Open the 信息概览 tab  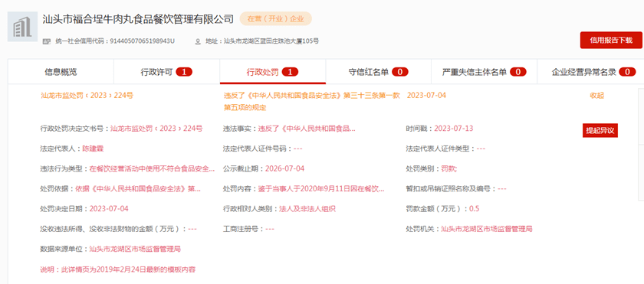tap(61, 72)
